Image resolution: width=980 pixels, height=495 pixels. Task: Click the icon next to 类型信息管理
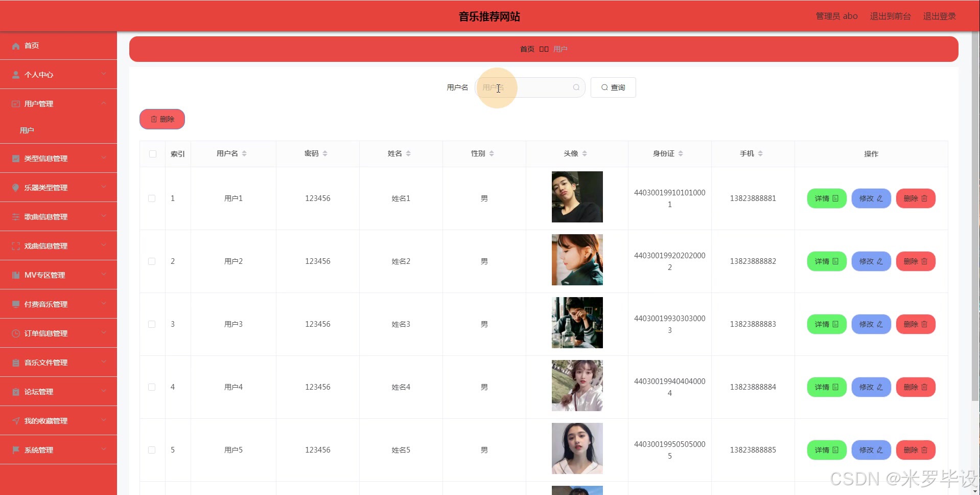(16, 159)
